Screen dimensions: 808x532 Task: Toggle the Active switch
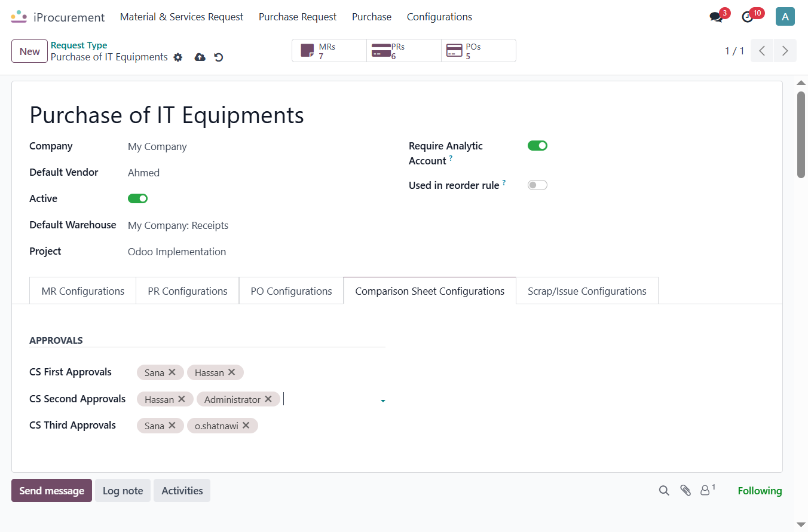(x=137, y=198)
